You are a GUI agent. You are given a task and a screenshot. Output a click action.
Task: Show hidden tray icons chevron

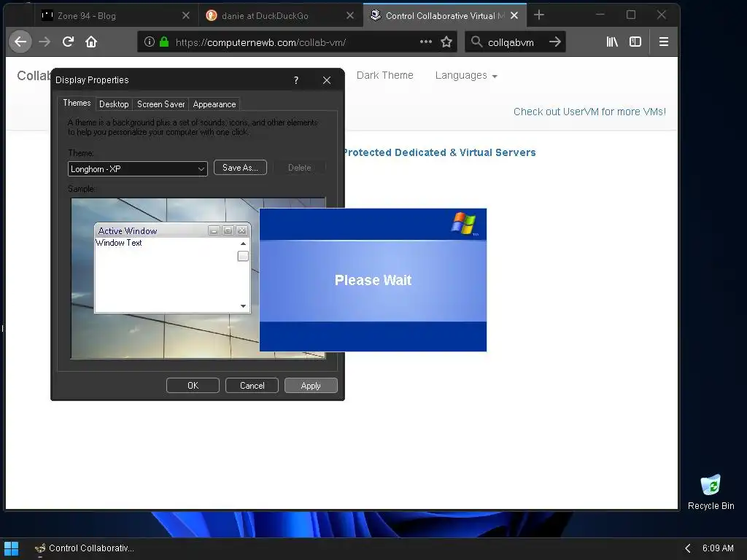click(x=687, y=548)
